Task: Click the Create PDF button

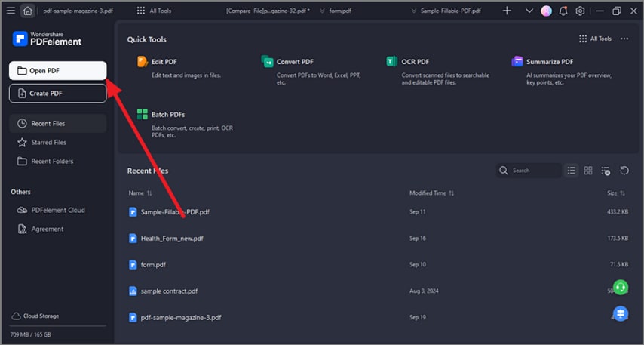Action: coord(57,94)
